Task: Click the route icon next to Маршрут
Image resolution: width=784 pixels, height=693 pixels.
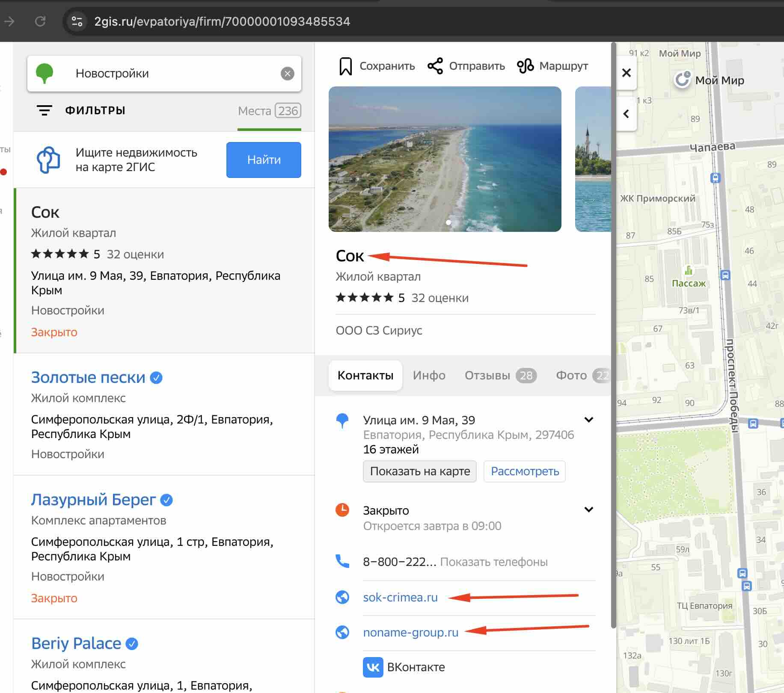Action: [525, 66]
